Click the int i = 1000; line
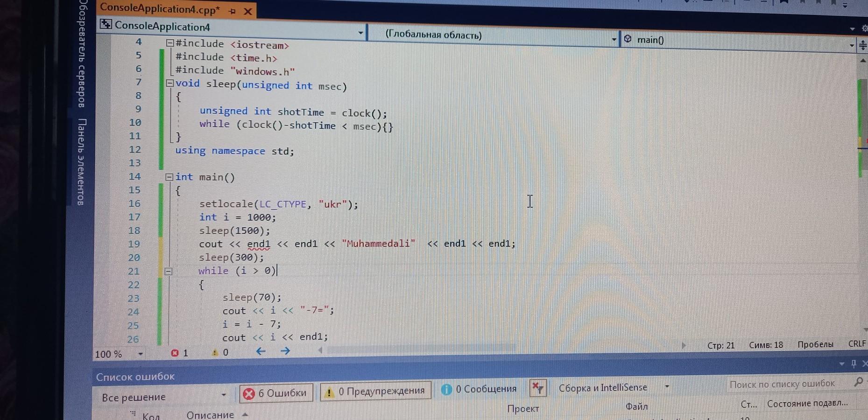This screenshot has width=868, height=420. (238, 217)
